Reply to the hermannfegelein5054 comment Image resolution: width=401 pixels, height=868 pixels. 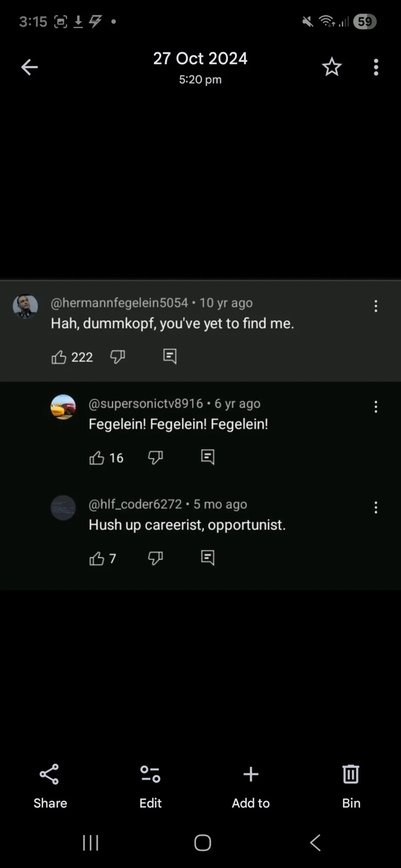tap(170, 356)
